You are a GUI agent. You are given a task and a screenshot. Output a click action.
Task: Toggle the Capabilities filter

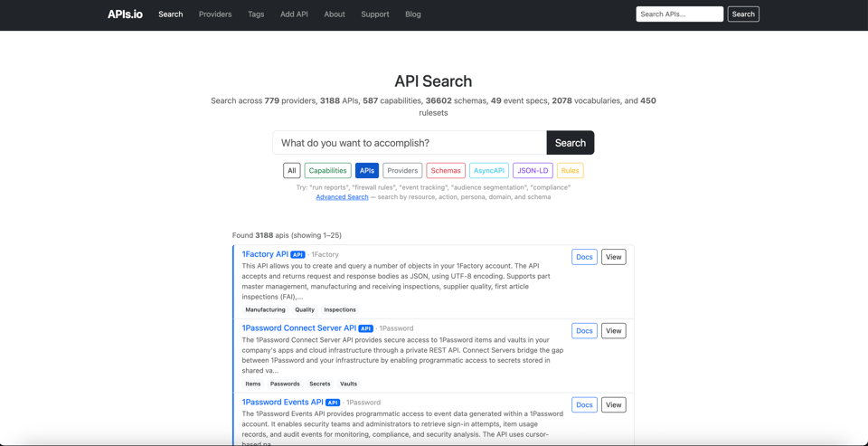(x=327, y=170)
